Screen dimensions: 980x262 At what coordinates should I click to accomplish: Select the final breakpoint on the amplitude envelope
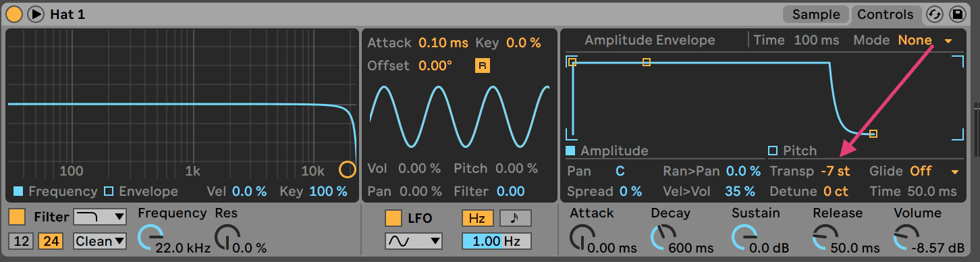pos(873,134)
